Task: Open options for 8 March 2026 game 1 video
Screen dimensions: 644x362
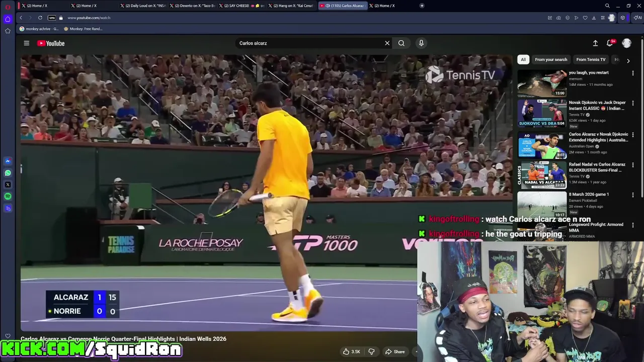Action: tap(633, 195)
